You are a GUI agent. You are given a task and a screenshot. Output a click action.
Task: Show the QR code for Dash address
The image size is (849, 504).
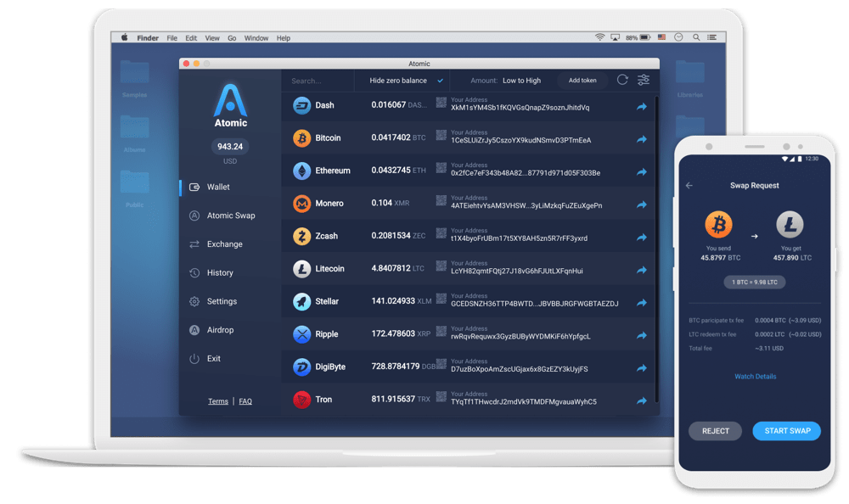click(441, 103)
